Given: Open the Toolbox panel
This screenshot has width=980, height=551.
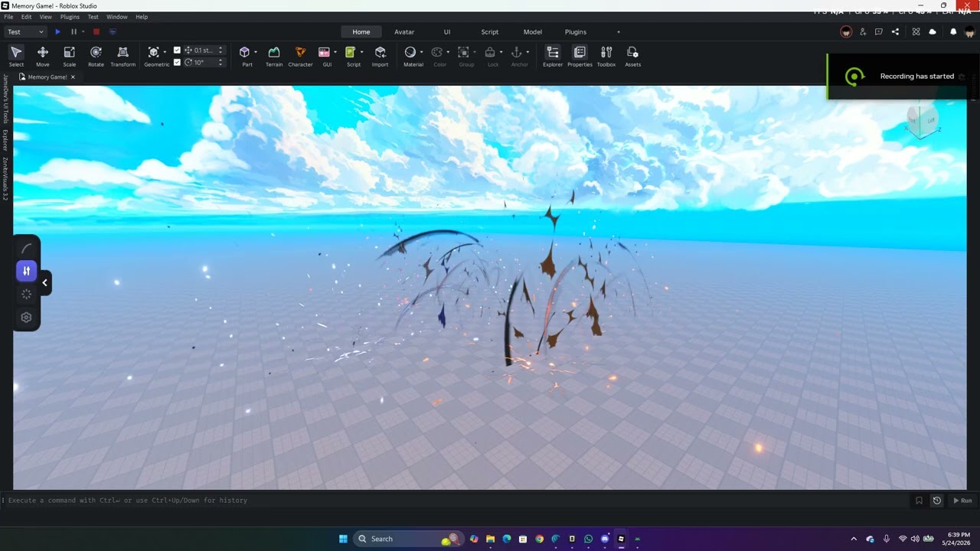Looking at the screenshot, I should (x=606, y=56).
